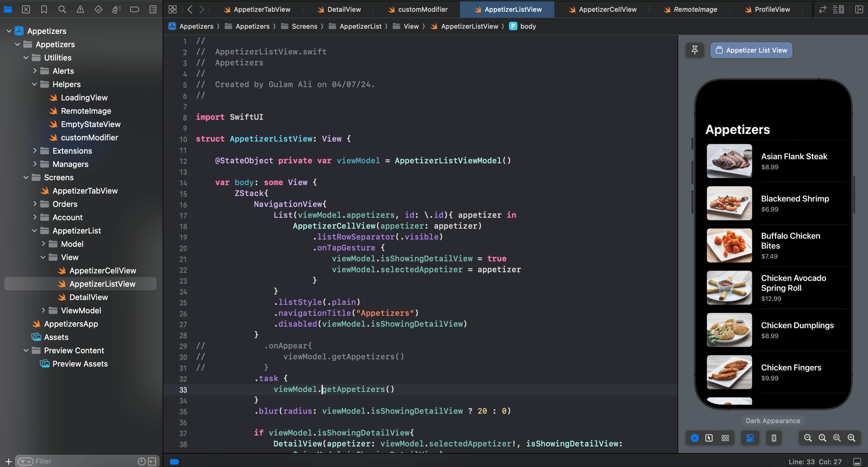The height and width of the screenshot is (467, 868).
Task: Collapse the Appetizers project root
Action: [x=9, y=31]
